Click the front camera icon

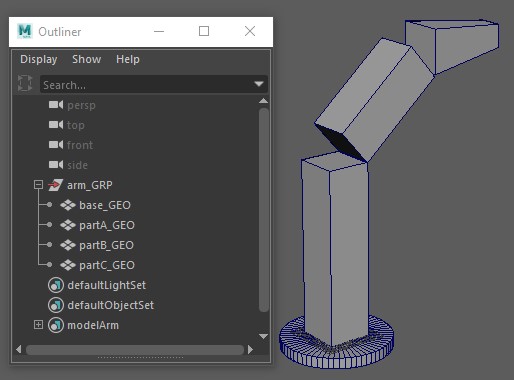[x=56, y=145]
